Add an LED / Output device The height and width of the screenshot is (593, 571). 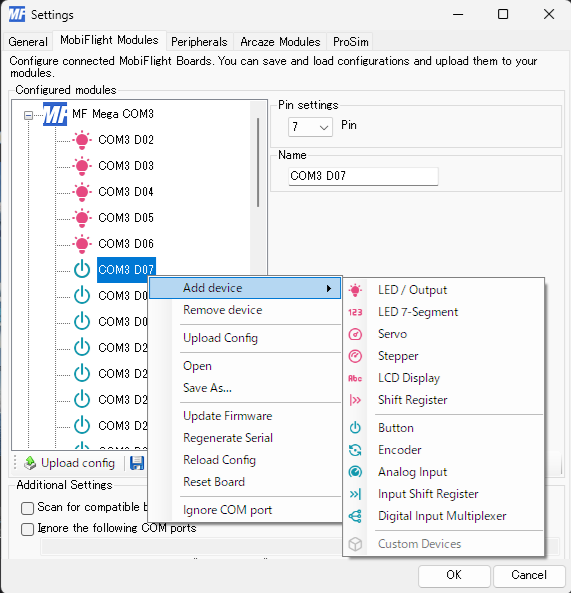pyautogui.click(x=444, y=290)
